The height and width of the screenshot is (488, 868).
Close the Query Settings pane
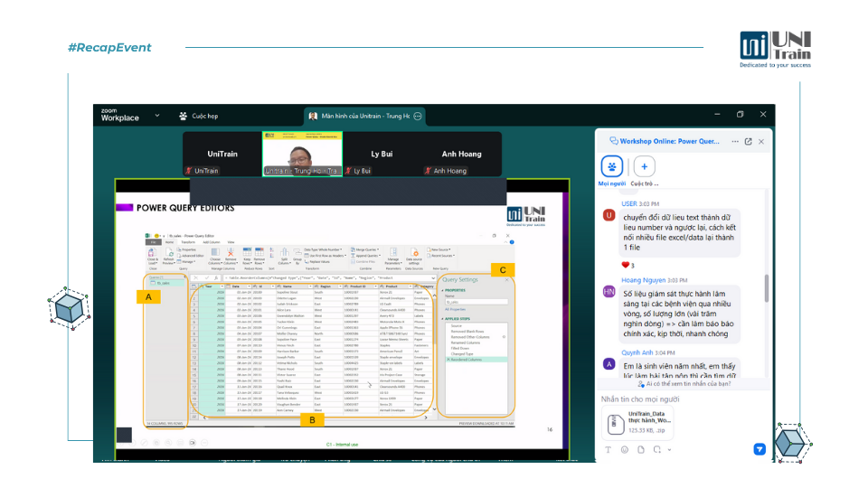tap(506, 280)
